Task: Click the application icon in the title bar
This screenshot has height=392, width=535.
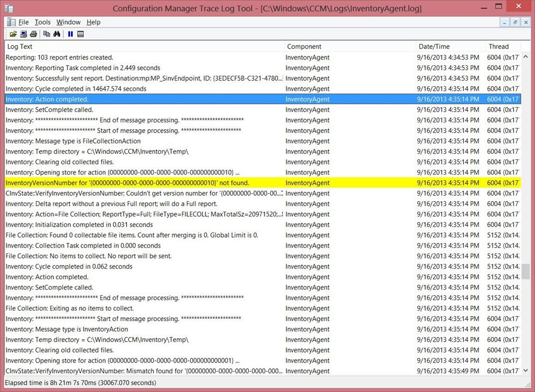Action: coord(9,8)
